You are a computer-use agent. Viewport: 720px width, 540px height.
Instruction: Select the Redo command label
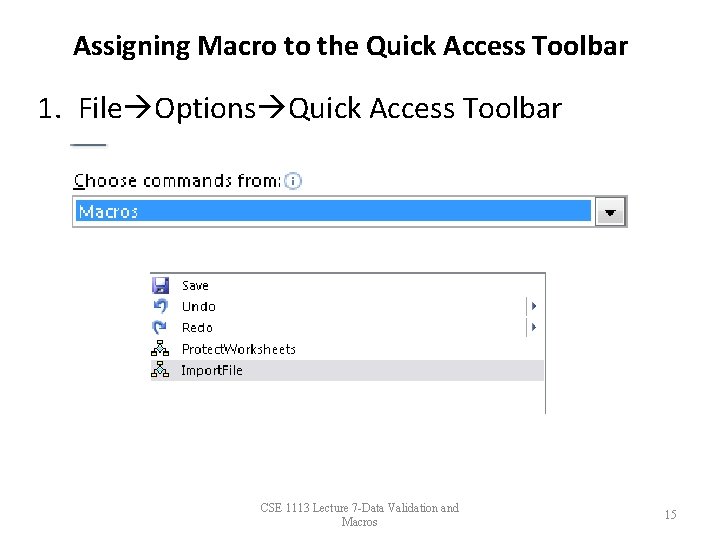click(x=197, y=328)
